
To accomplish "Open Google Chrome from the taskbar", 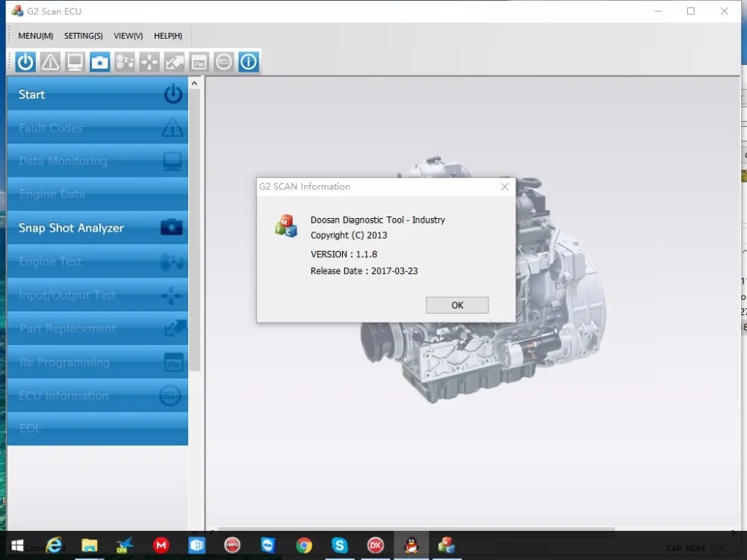I will 304,546.
